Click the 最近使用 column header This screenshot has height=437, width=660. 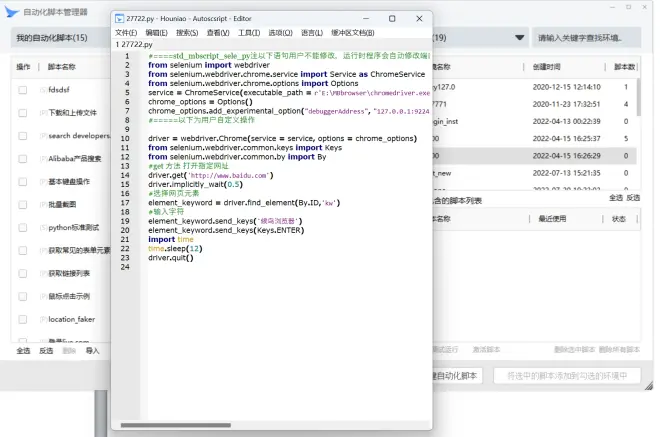552,219
